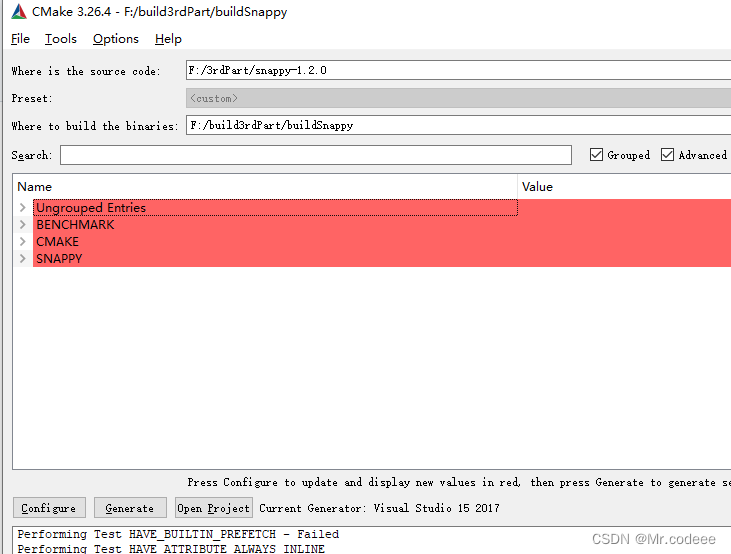
Task: Click the build binaries path field
Action: point(458,125)
